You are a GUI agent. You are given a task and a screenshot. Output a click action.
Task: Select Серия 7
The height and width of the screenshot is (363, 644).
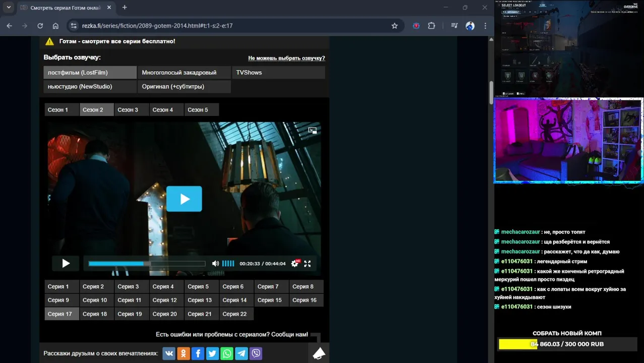pyautogui.click(x=271, y=286)
